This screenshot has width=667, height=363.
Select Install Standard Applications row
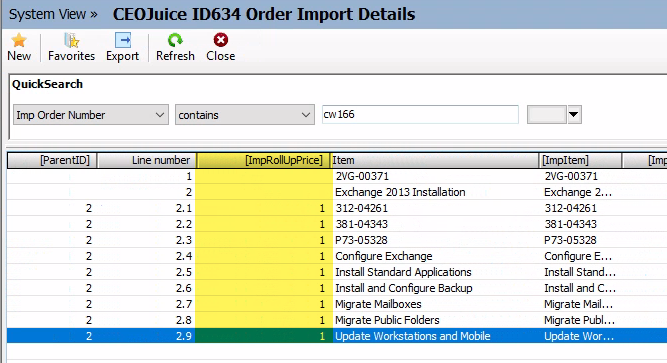[336, 272]
